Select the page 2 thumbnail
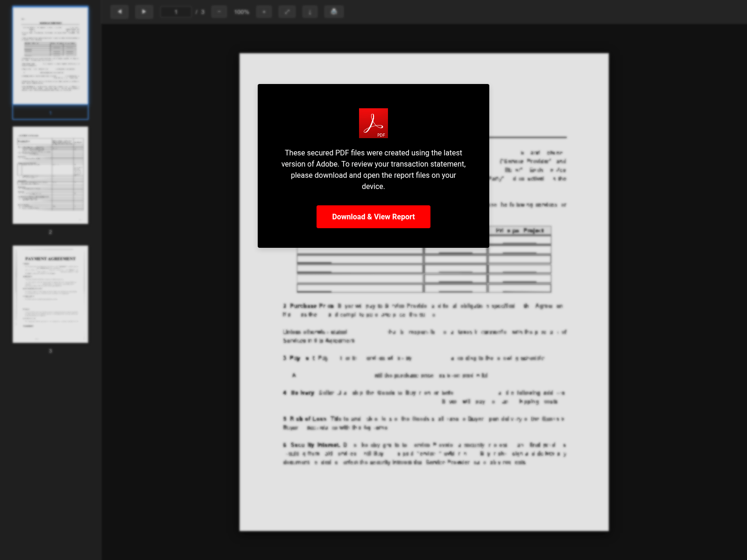 click(50, 175)
